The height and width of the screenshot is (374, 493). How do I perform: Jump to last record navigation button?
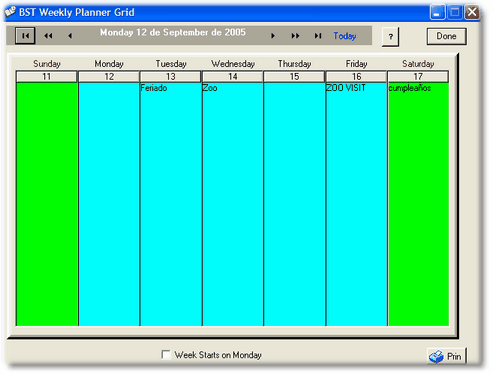click(318, 36)
